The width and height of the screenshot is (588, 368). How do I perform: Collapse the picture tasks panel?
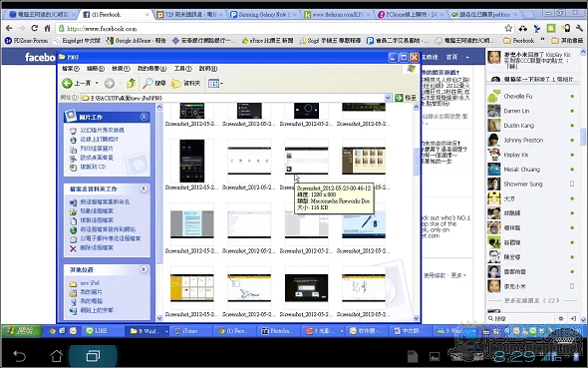click(x=144, y=117)
